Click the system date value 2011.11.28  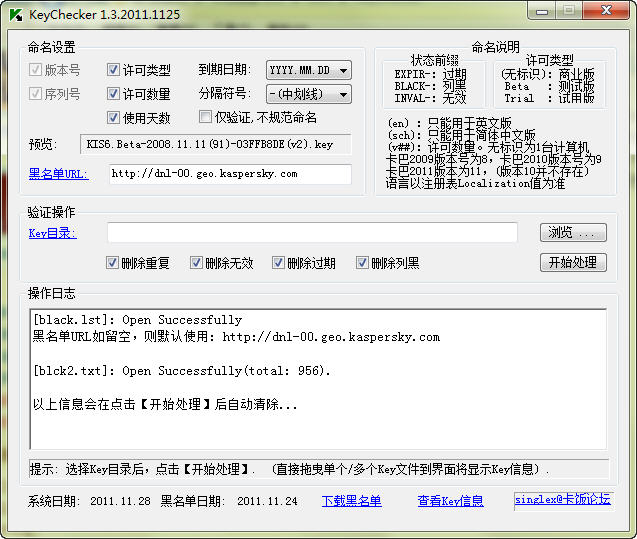(120, 501)
